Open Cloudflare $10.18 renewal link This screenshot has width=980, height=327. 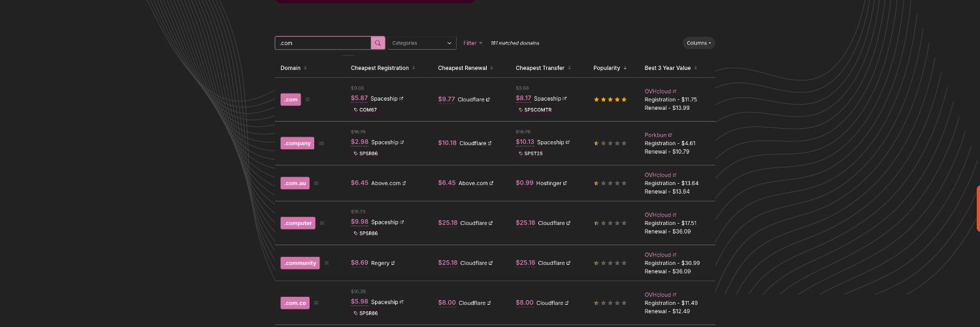476,143
